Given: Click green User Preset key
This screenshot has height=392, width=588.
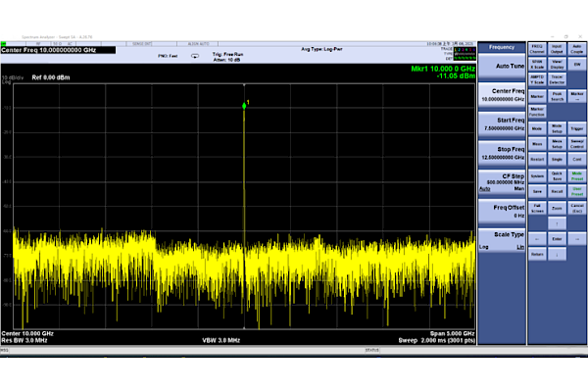Looking at the screenshot, I should coord(577,191).
